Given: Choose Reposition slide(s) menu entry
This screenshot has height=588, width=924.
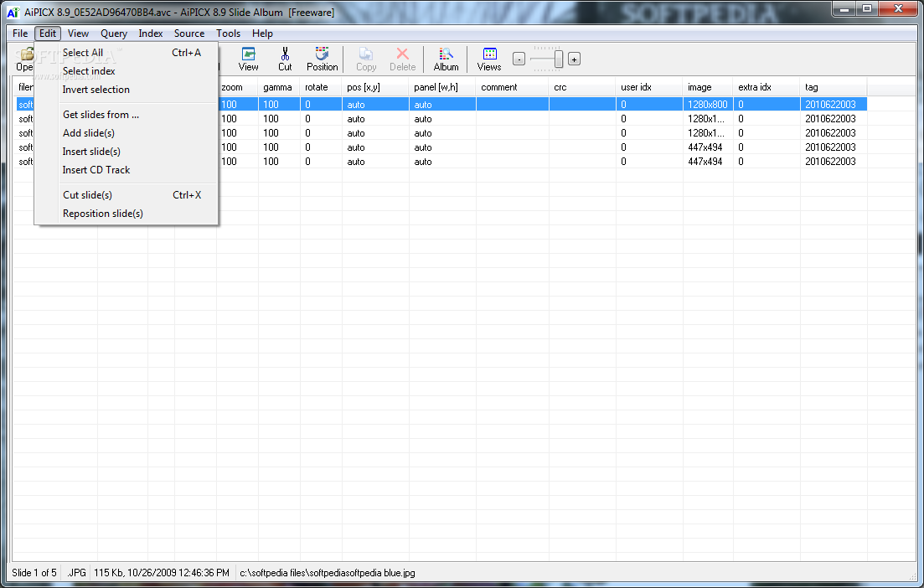Looking at the screenshot, I should [126, 214].
